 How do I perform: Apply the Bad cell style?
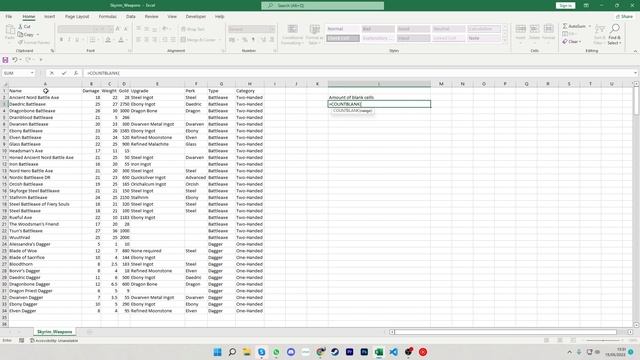click(378, 29)
